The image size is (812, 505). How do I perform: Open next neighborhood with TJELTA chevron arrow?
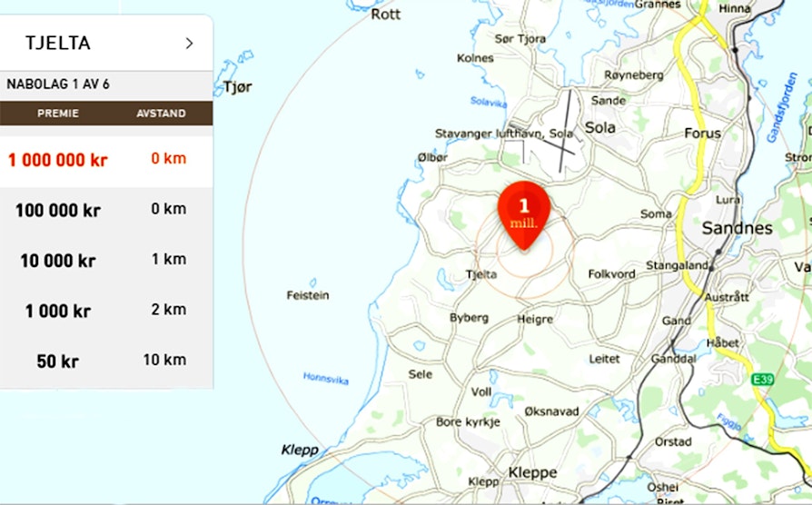point(190,44)
